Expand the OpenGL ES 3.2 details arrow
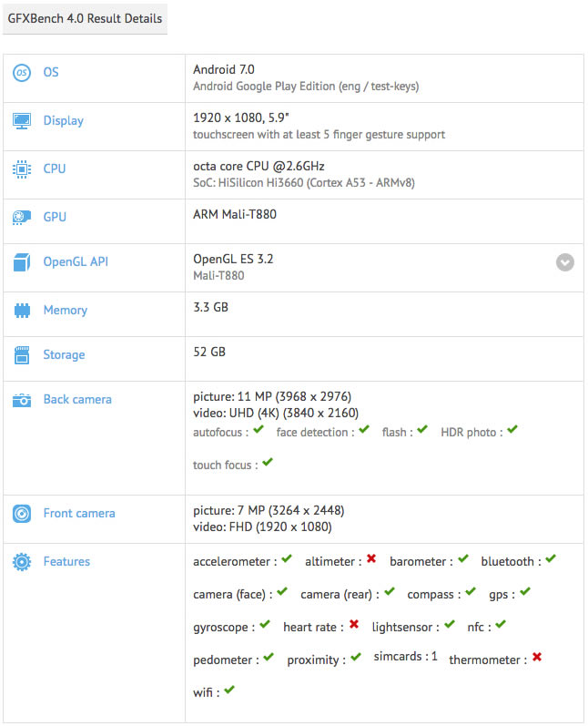The height and width of the screenshot is (726, 588). coord(565,262)
